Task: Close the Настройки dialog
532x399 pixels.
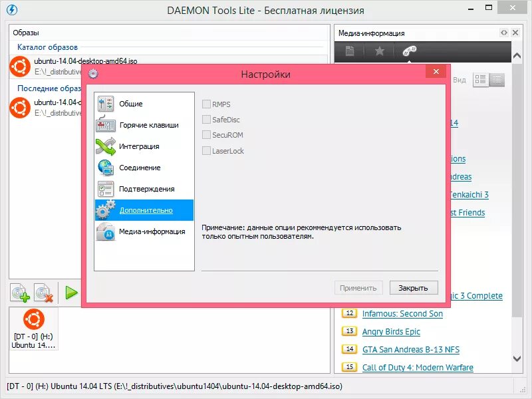Action: tap(436, 71)
